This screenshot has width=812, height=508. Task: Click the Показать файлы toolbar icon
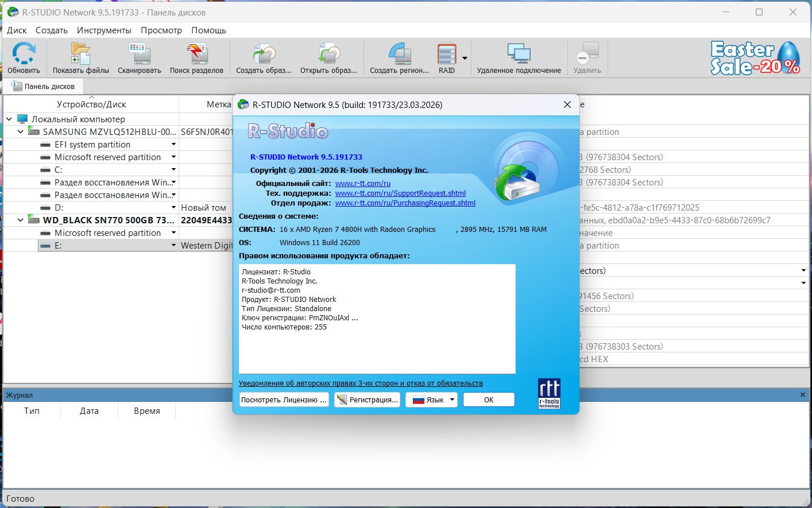[x=80, y=54]
